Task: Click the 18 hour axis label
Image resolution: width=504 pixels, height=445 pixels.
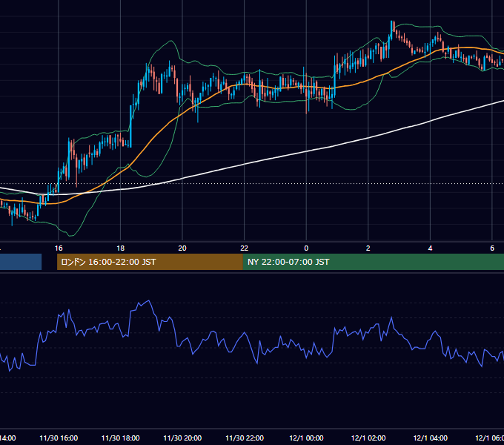Action: tap(121, 248)
